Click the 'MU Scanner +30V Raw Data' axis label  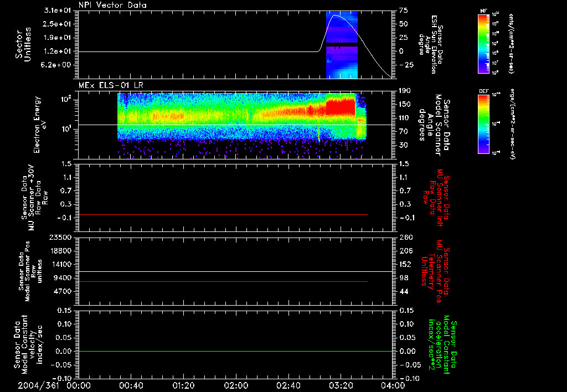(34, 198)
